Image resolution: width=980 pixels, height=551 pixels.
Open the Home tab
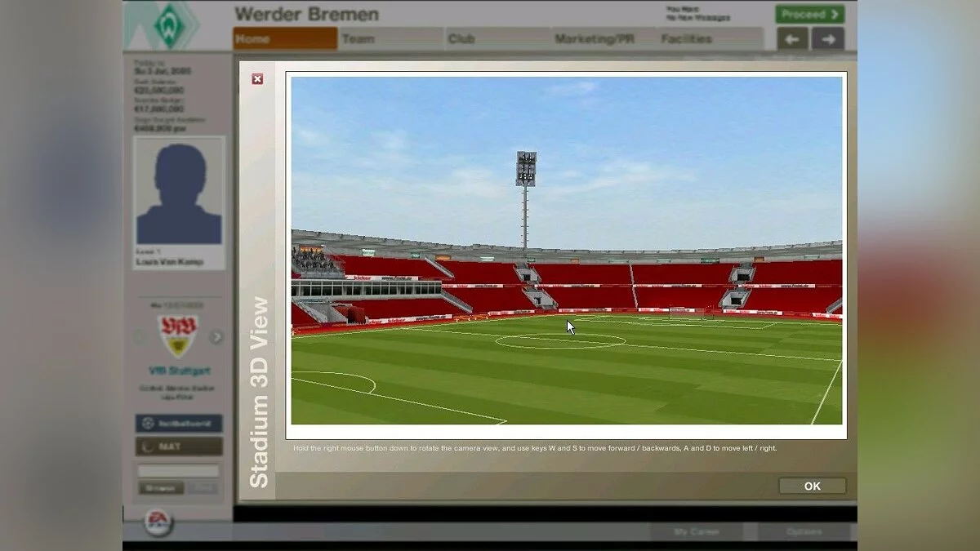285,38
